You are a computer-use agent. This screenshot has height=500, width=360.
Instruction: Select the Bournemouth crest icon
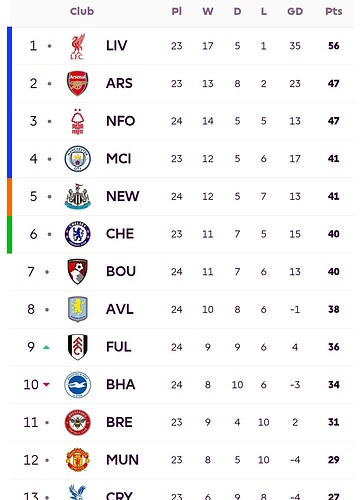tap(77, 272)
